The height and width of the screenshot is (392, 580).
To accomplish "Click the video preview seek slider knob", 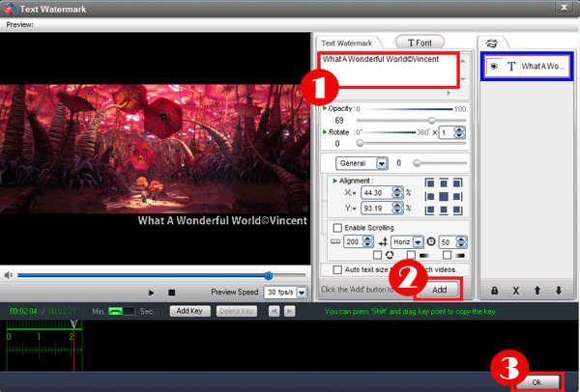I will (x=269, y=275).
